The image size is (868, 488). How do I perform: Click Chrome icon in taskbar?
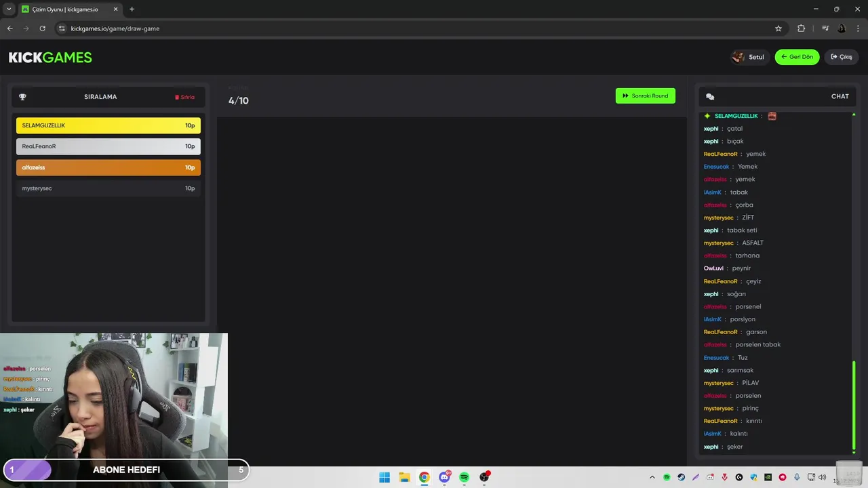(424, 477)
